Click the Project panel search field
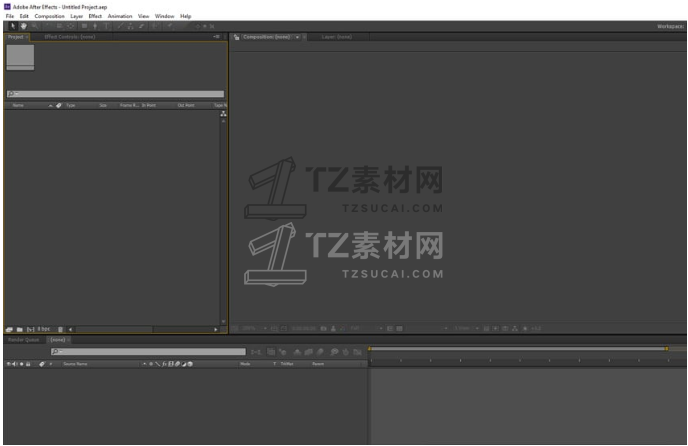 coord(115,94)
